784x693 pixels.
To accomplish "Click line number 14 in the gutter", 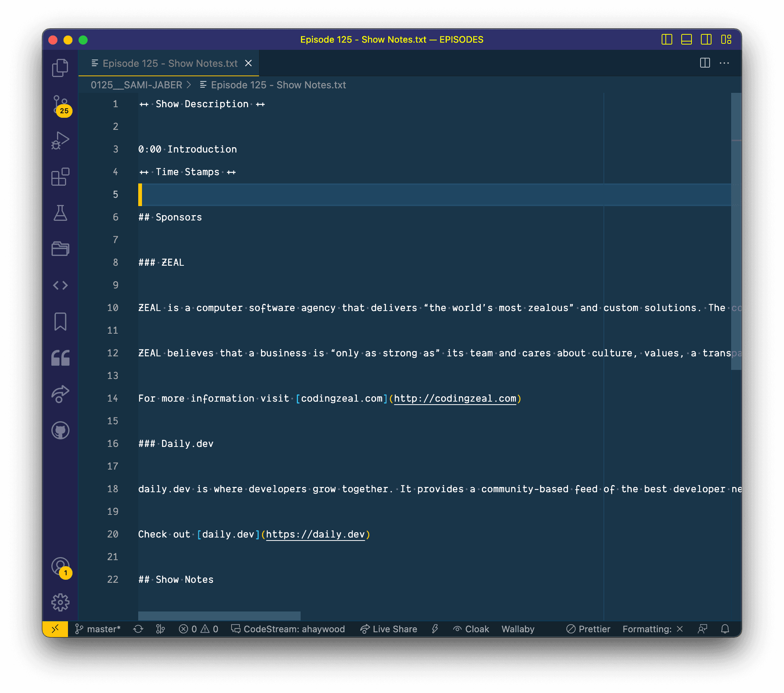I will pos(113,398).
